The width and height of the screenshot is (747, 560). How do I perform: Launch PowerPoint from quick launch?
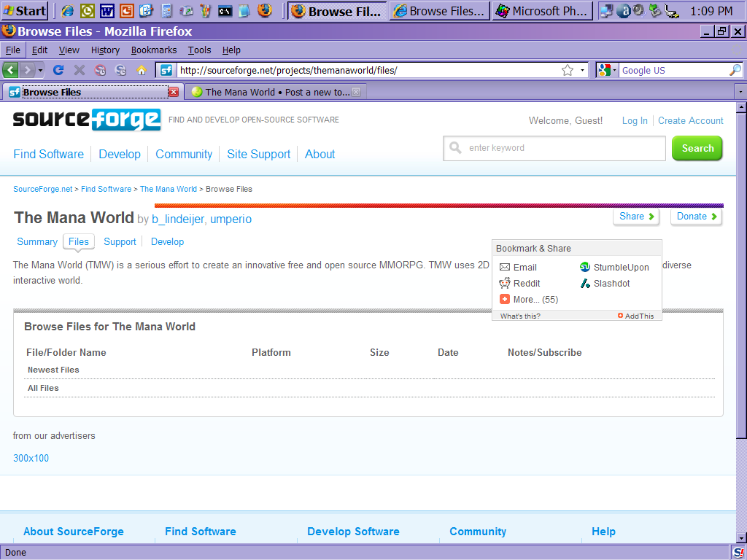(x=126, y=10)
